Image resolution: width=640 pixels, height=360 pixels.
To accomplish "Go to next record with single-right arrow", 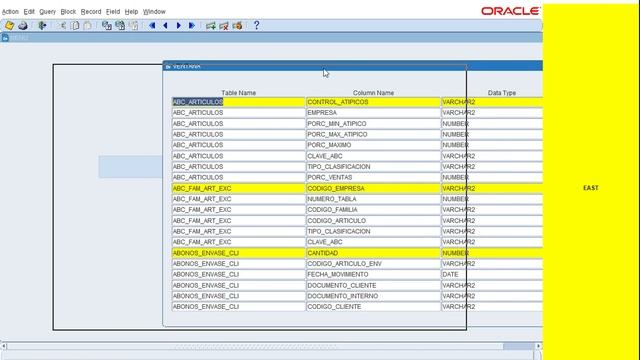I will point(178,26).
